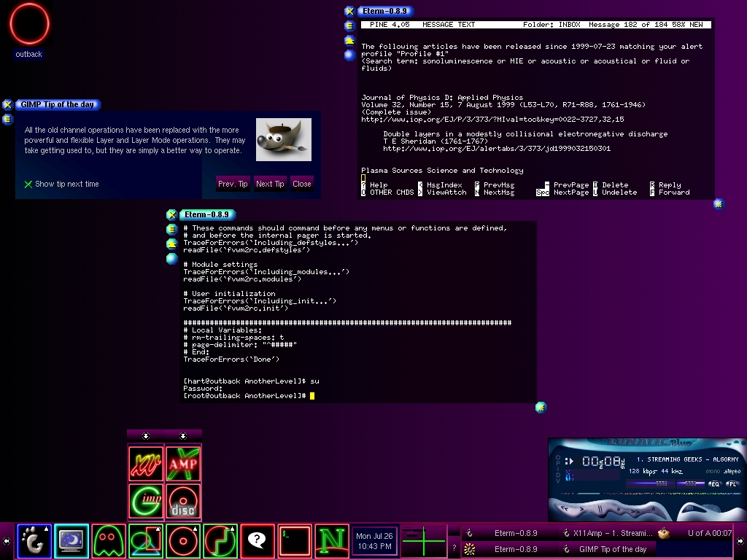Select bottom Eterm-0.8.9 task list entry
Screen dimensions: 747x560
coord(508,549)
